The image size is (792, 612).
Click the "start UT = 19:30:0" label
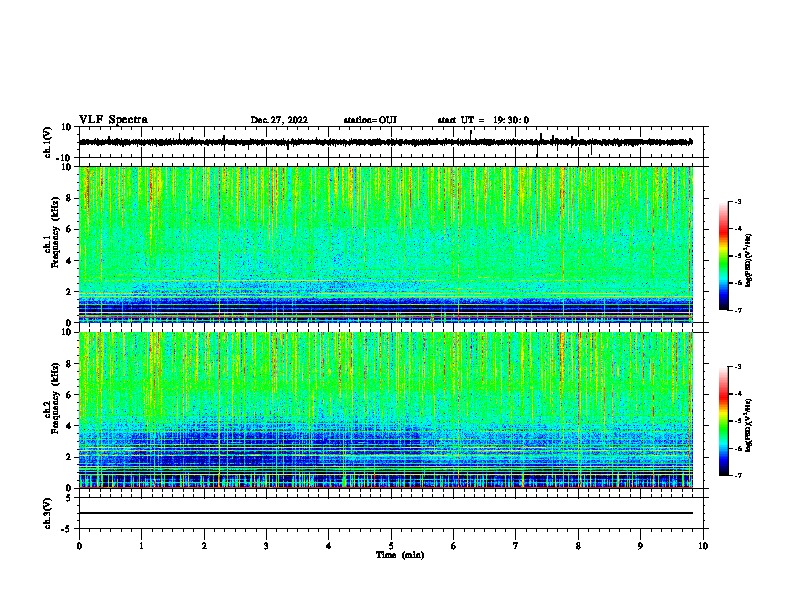coord(483,120)
